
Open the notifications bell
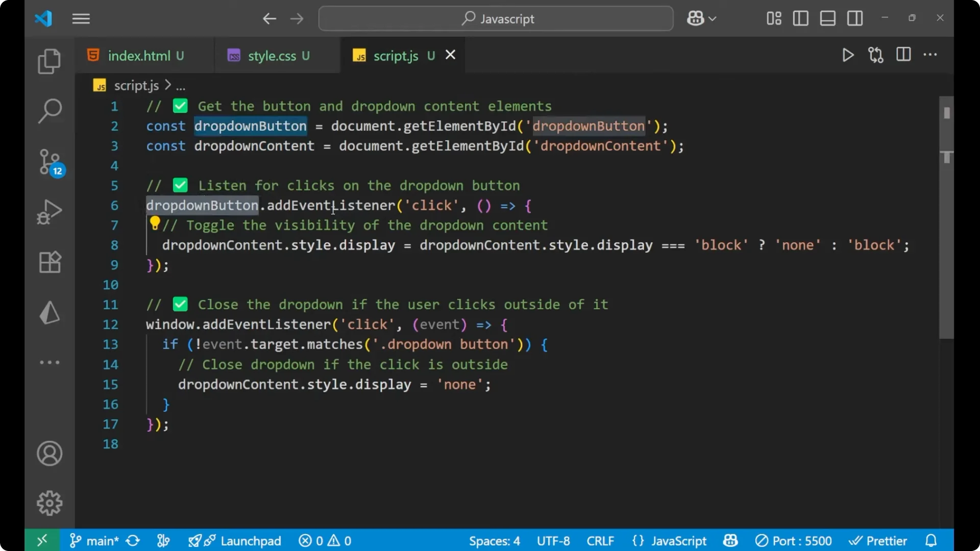pos(931,540)
